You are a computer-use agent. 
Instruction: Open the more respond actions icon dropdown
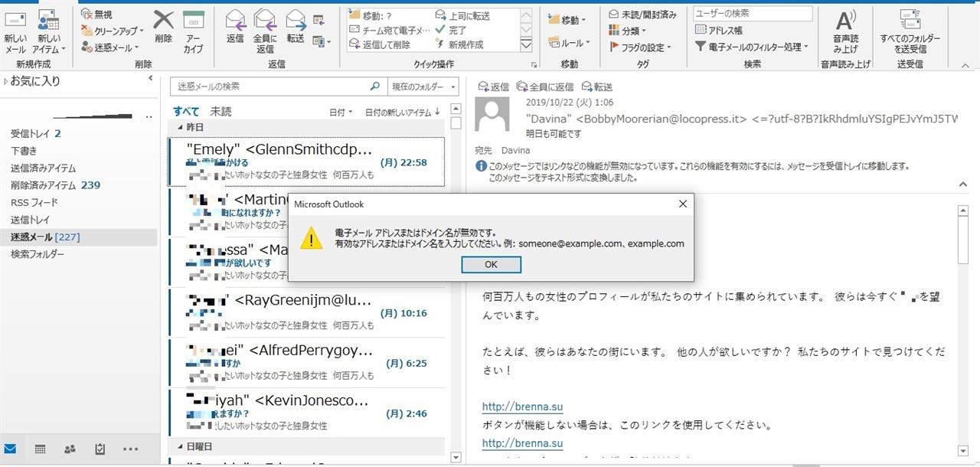pyautogui.click(x=322, y=41)
